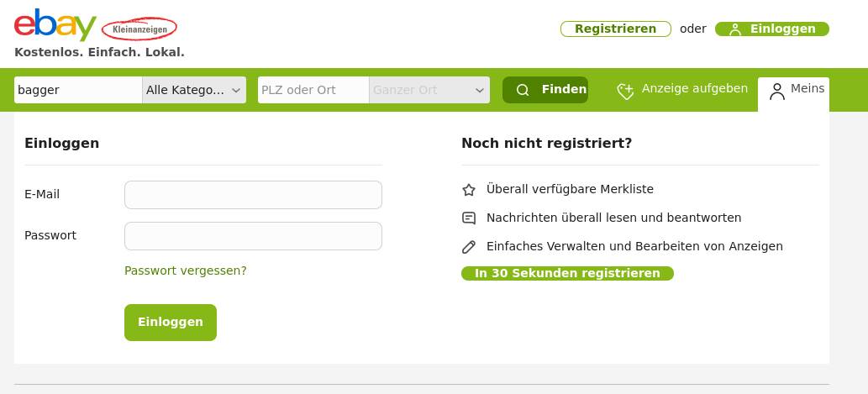This screenshot has width=868, height=394.
Task: Click the pencil icon next to Anzeigen verwalten
Action: point(469,247)
